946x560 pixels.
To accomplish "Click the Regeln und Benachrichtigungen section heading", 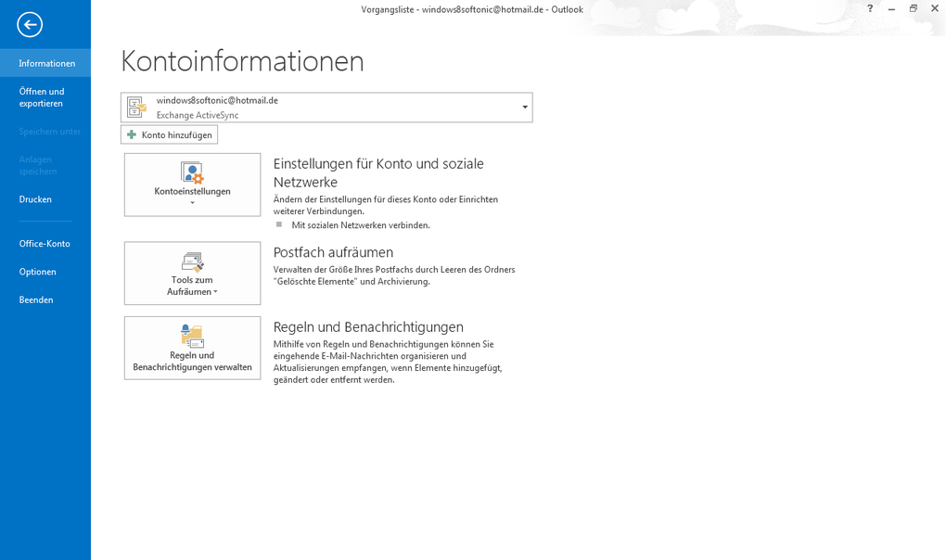I will 368,326.
